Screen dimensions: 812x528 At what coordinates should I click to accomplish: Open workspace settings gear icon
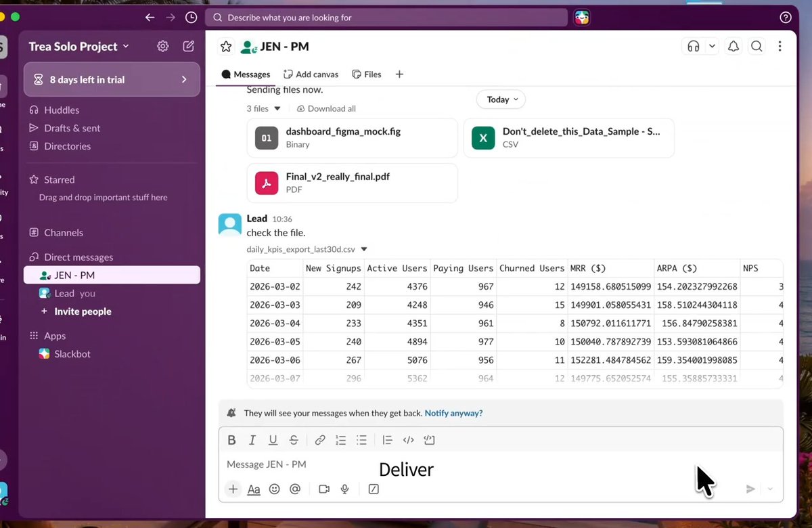(x=162, y=46)
